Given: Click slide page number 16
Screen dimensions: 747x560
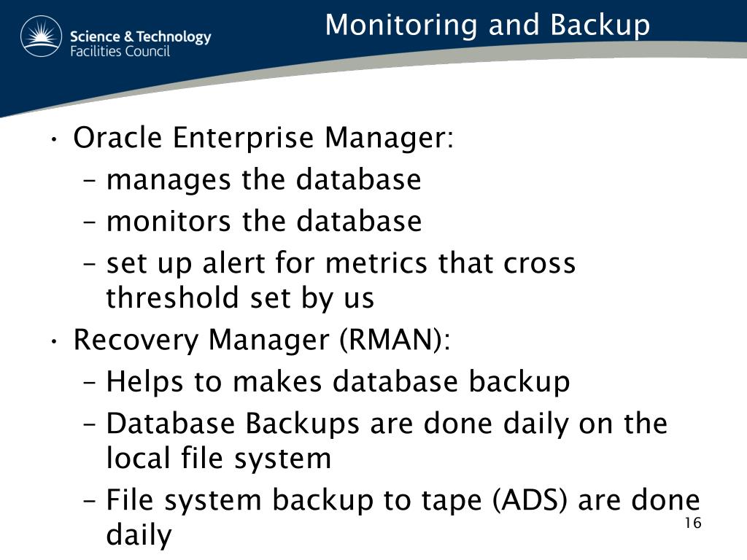Looking at the screenshot, I should coord(692,523).
